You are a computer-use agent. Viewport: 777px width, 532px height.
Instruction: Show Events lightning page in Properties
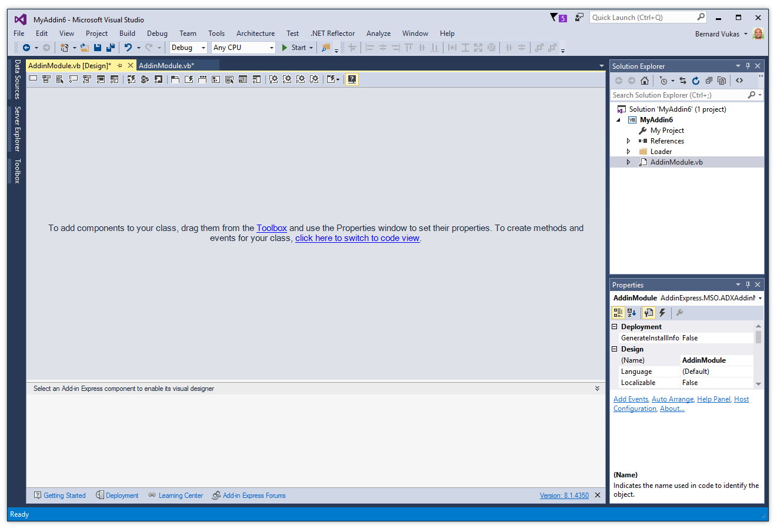coord(662,313)
